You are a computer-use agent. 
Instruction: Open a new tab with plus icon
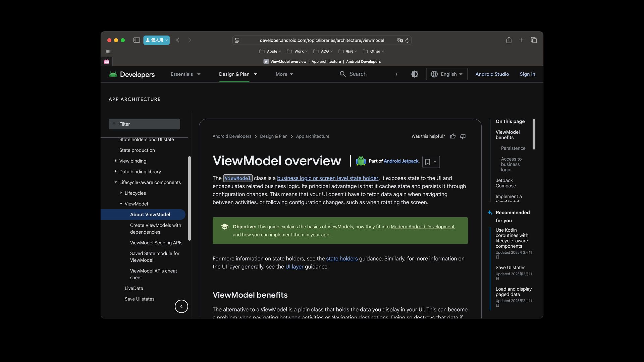(x=521, y=40)
